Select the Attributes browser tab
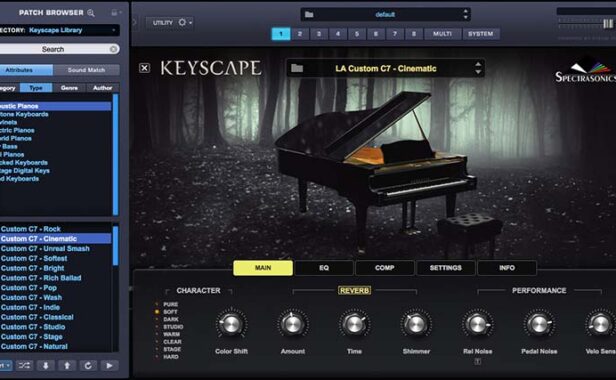Image resolution: width=616 pixels, height=380 pixels. coord(26,70)
